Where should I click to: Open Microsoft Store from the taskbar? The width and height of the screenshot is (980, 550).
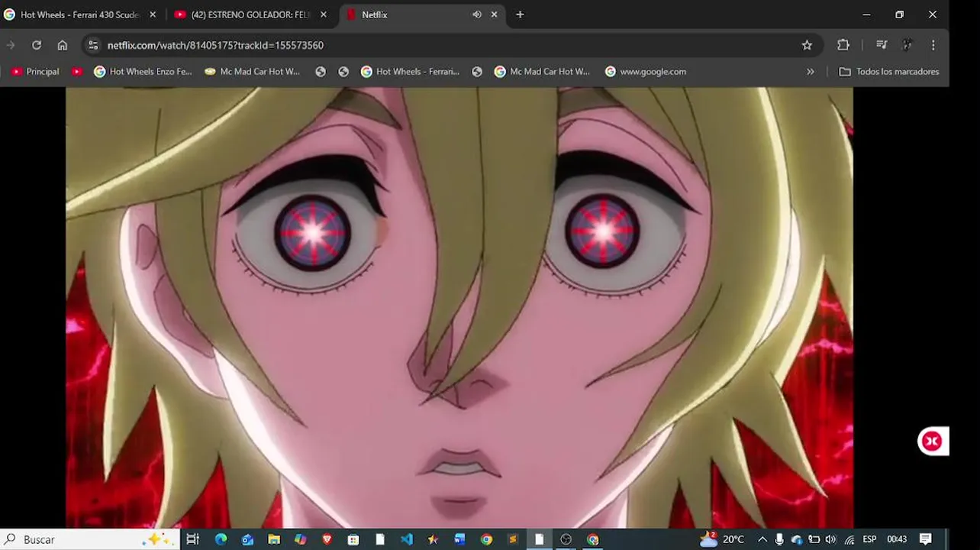pos(353,539)
